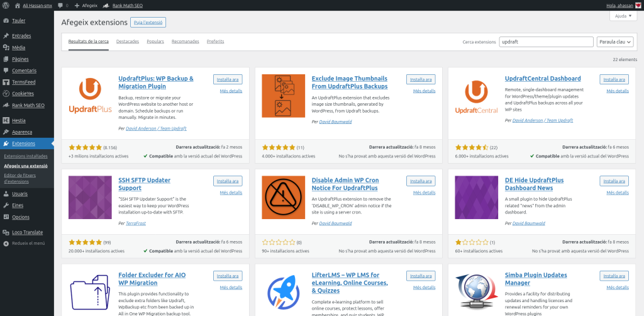Switch to the Destacades tab
Image resolution: width=644 pixels, height=316 pixels.
pyautogui.click(x=128, y=42)
